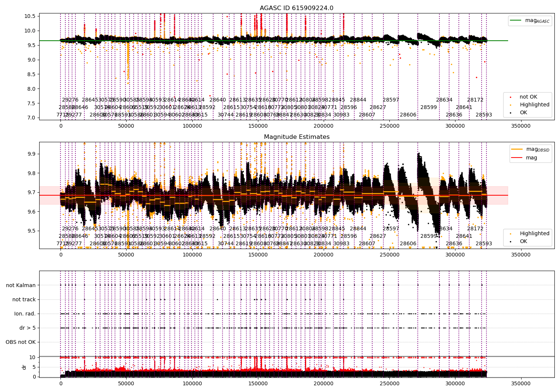This screenshot has height=392, width=560.
Task: Click obsid label '28641' in Magnitude Estimates plot
Action: (x=464, y=236)
